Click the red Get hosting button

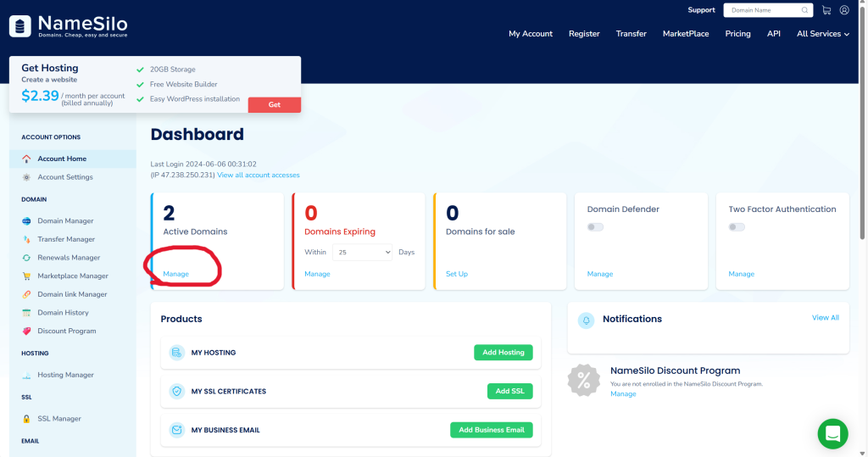coord(275,104)
